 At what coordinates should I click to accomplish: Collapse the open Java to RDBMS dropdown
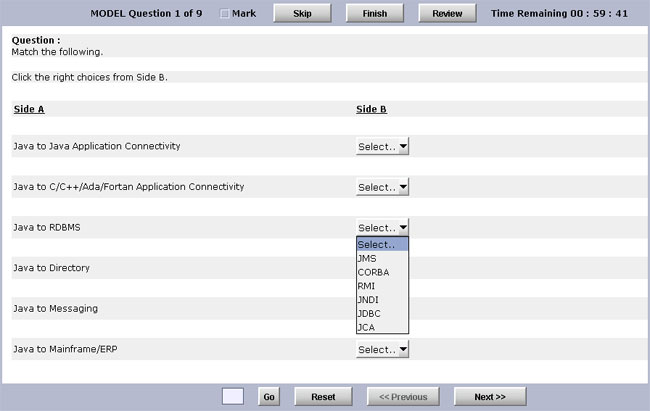tap(382, 228)
